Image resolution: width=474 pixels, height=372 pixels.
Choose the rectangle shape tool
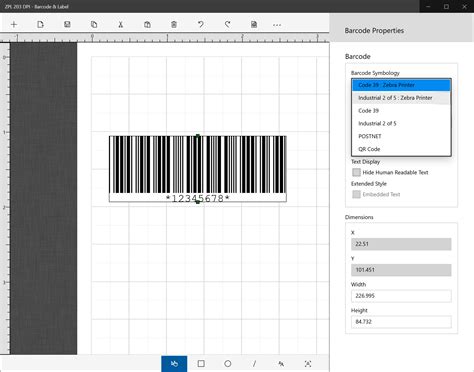pyautogui.click(x=201, y=364)
